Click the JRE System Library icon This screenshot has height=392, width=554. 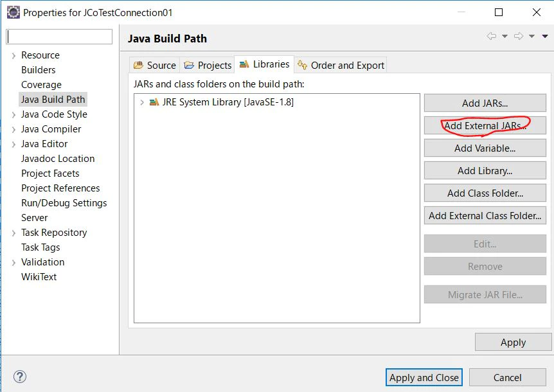(x=154, y=102)
